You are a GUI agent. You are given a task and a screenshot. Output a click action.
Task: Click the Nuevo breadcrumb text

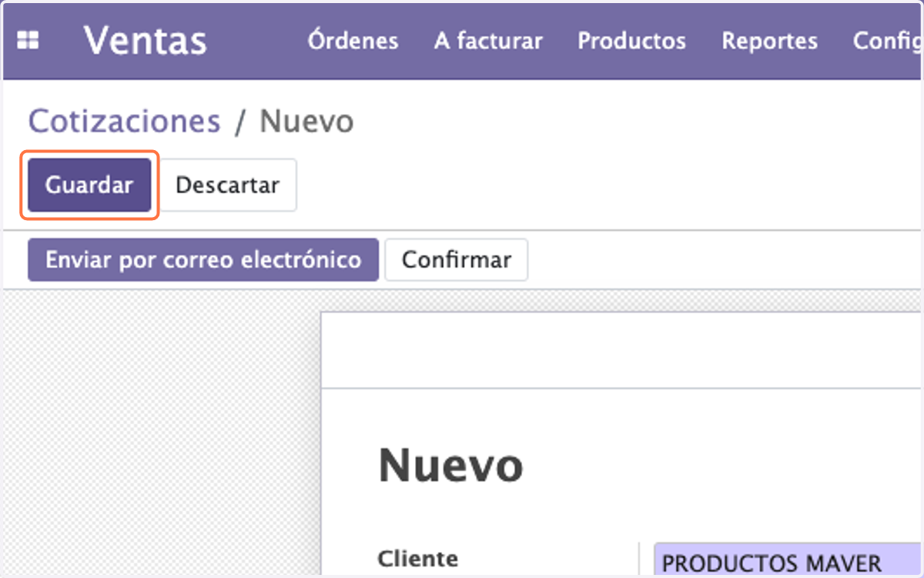pos(307,122)
